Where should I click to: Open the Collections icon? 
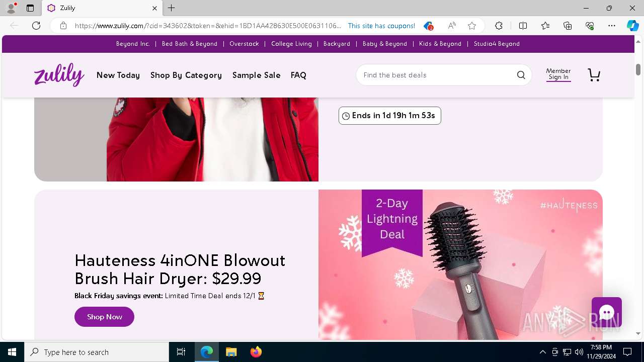tap(568, 26)
